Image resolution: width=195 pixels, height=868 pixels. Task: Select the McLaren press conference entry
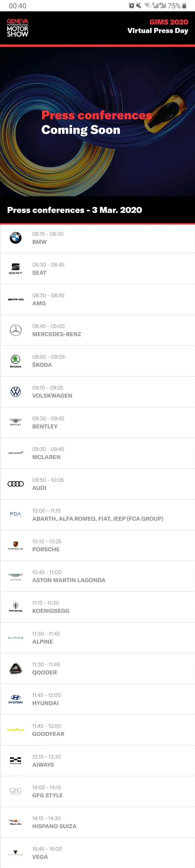click(97, 453)
